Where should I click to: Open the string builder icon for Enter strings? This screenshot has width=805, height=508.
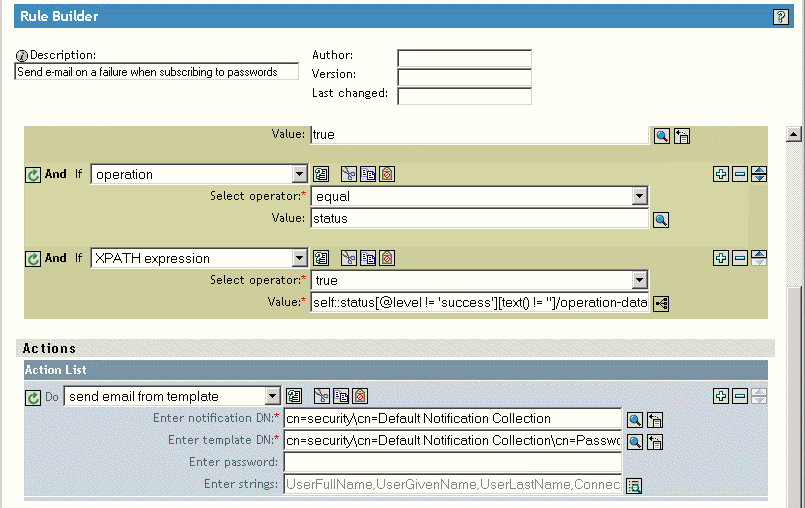pyautogui.click(x=634, y=486)
